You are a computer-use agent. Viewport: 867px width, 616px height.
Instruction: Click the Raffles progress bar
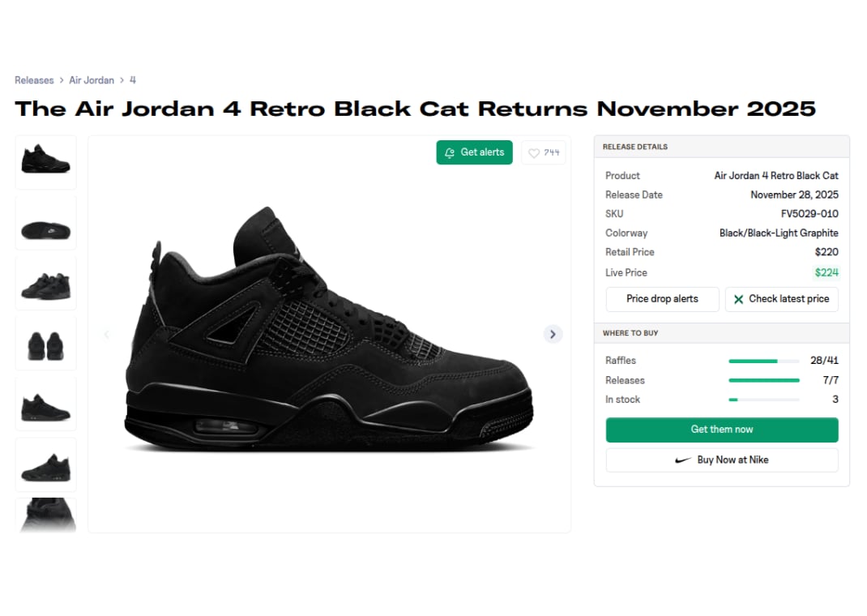[762, 361]
